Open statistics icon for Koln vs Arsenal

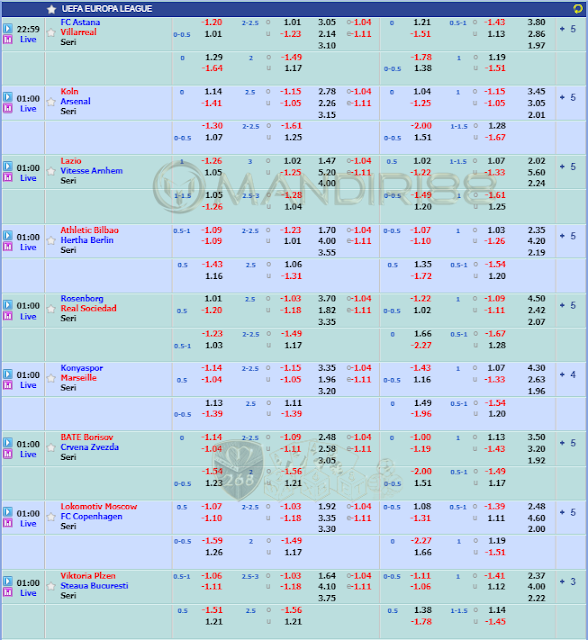tap(8, 108)
